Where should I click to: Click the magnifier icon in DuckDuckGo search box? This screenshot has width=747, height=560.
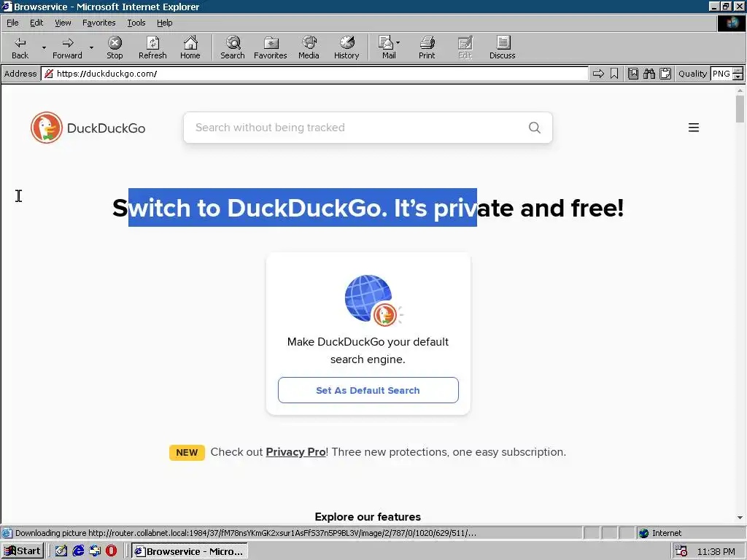[x=535, y=128]
